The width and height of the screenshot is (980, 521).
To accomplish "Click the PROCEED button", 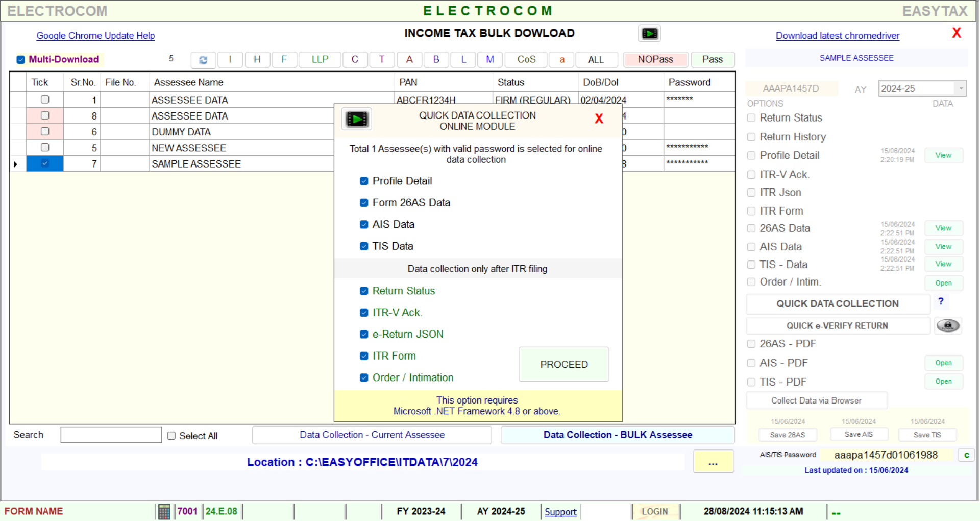I will coord(564,364).
